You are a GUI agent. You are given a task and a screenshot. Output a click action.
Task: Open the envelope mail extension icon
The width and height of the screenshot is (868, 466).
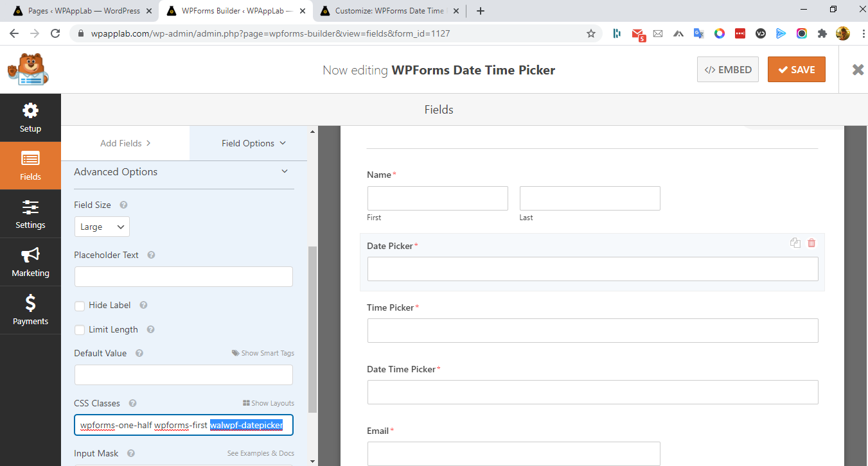point(658,33)
